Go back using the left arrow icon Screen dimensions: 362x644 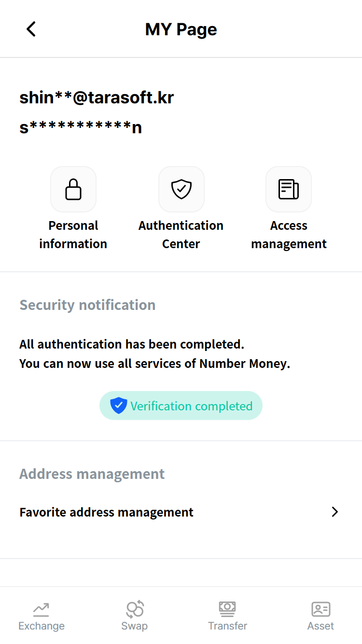point(31,29)
